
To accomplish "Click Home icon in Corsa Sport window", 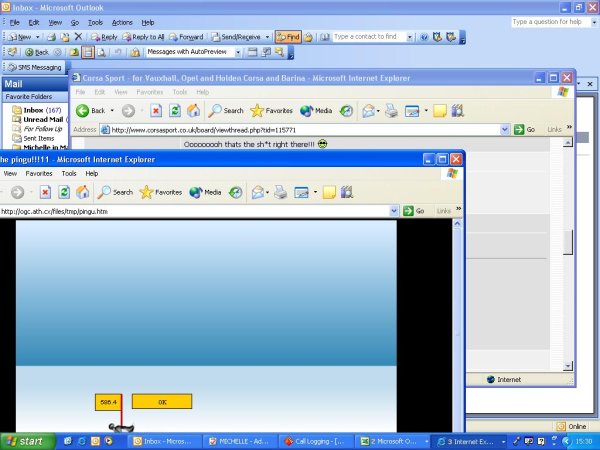I will tap(194, 111).
